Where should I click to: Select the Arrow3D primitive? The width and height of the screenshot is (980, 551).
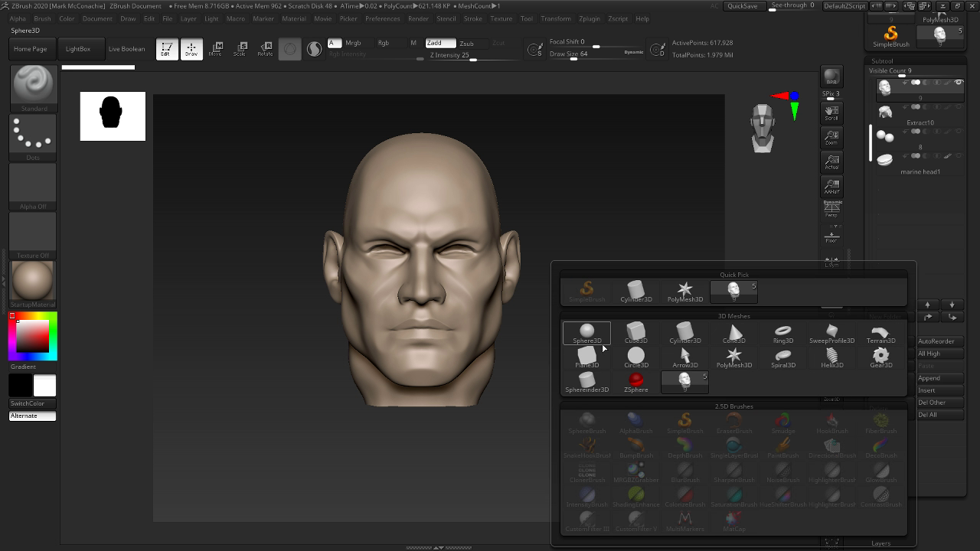684,358
